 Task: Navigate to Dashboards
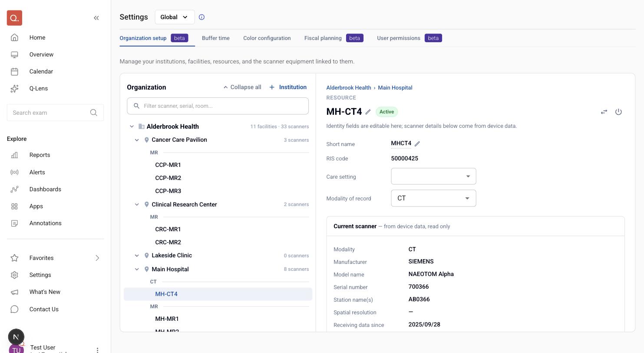(45, 189)
